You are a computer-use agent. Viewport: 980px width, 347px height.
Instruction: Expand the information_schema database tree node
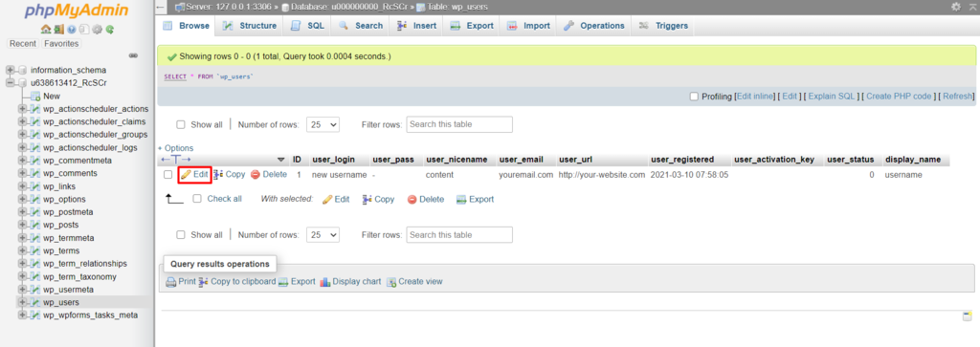pos(10,70)
